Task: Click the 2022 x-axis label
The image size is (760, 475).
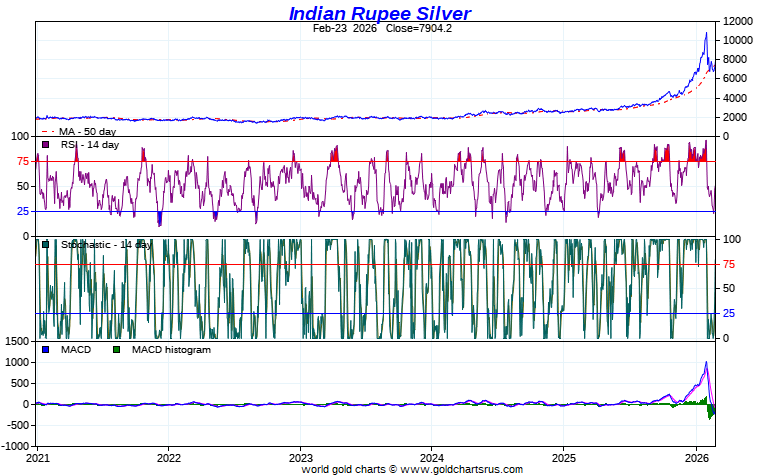Action: (169, 458)
